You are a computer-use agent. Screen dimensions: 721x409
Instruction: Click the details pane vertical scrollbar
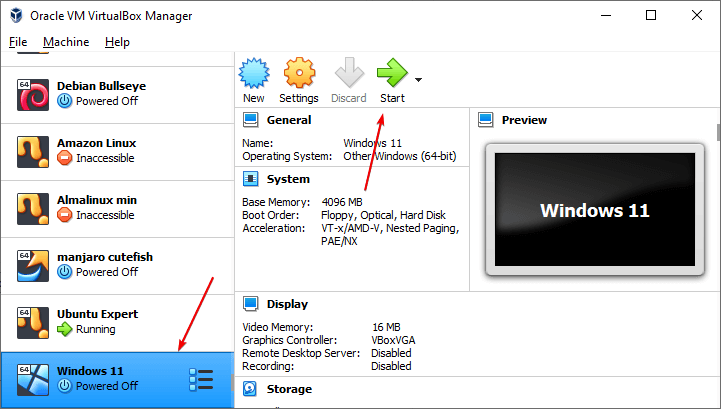[717, 132]
